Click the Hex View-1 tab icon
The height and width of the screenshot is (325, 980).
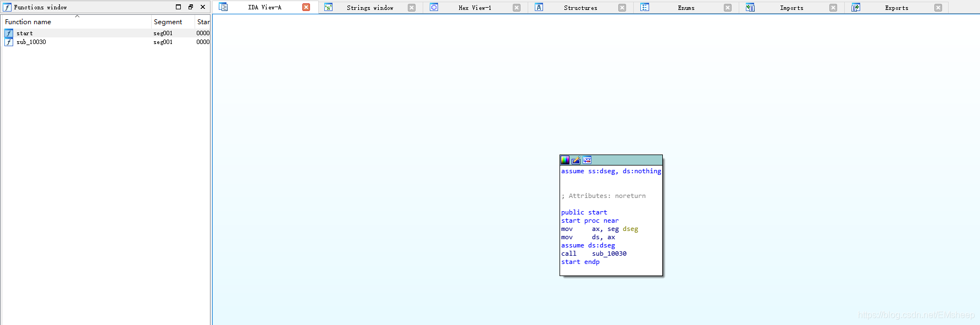[434, 7]
